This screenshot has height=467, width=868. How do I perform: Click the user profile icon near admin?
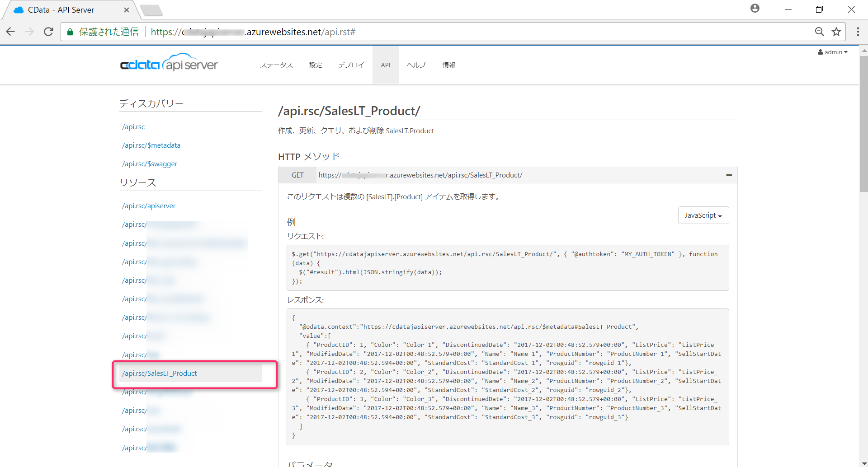[x=755, y=8]
